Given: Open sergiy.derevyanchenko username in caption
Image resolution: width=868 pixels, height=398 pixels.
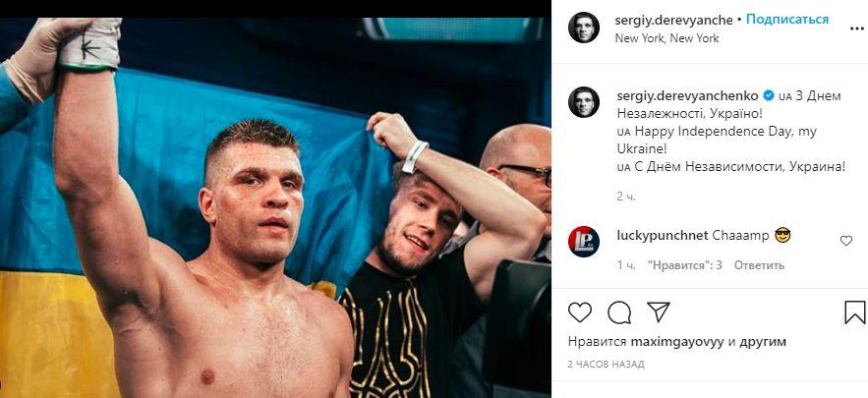Looking at the screenshot, I should pos(687,95).
